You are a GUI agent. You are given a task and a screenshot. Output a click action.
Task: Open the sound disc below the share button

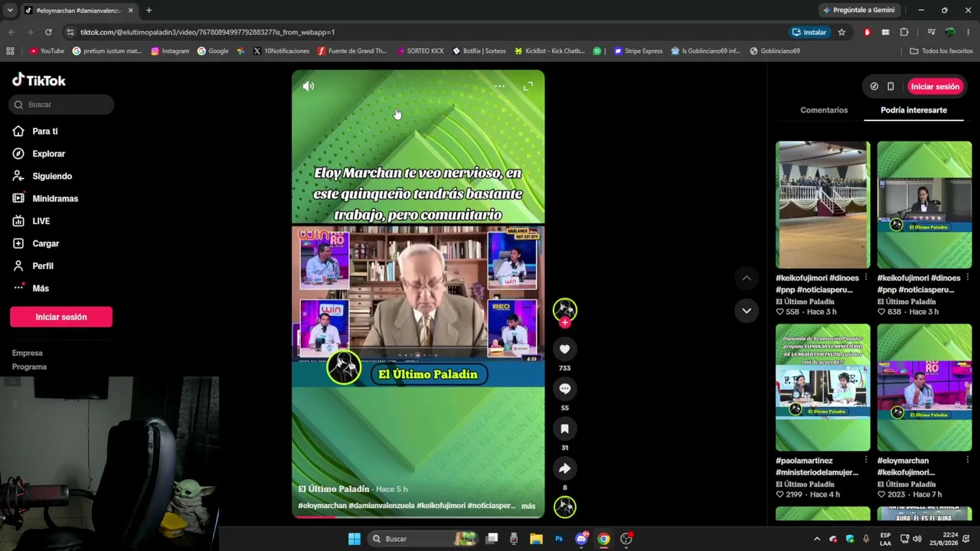[x=565, y=507]
